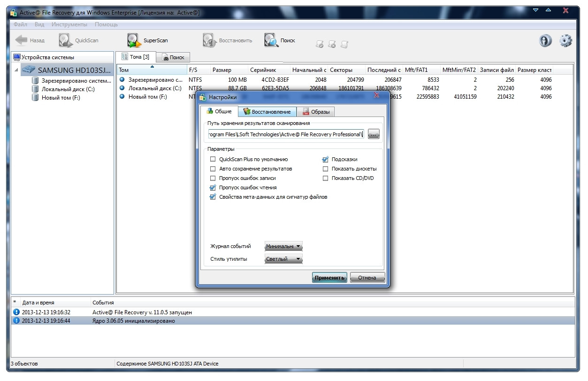
Task: Toggle QuickScan Plus по умолчанию checkbox
Action: coord(213,159)
